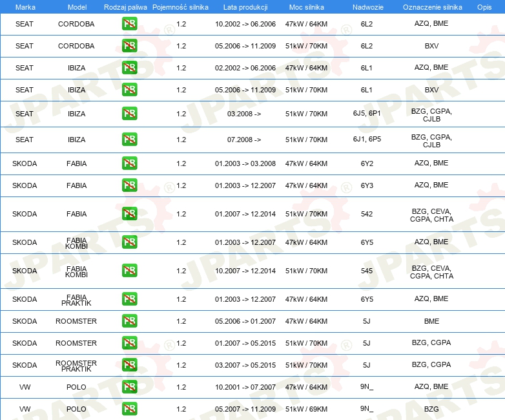
Task: Click '5J' body code in ROOMSTER PRAKTIK row
Action: 367,365
